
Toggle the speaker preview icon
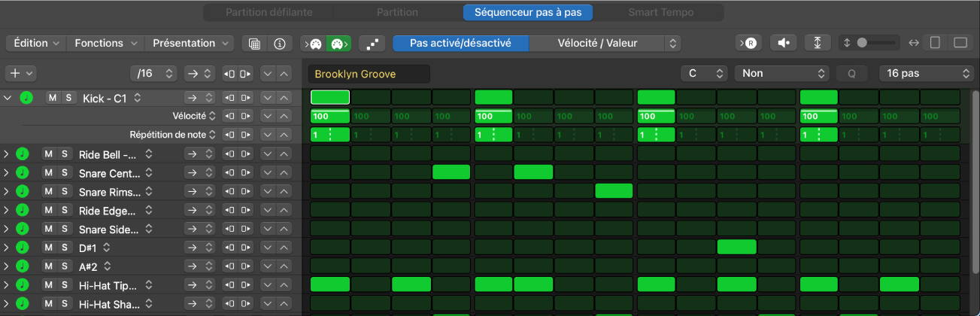[784, 43]
